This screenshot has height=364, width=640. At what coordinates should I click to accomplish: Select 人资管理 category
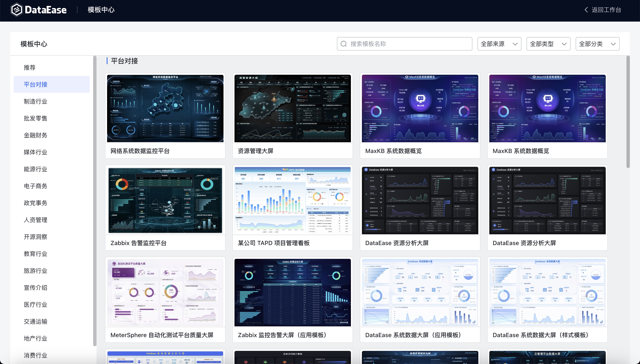[x=51, y=220]
